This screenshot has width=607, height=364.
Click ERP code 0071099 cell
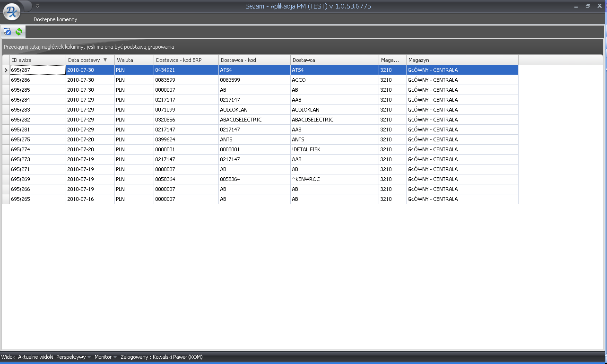tap(186, 110)
